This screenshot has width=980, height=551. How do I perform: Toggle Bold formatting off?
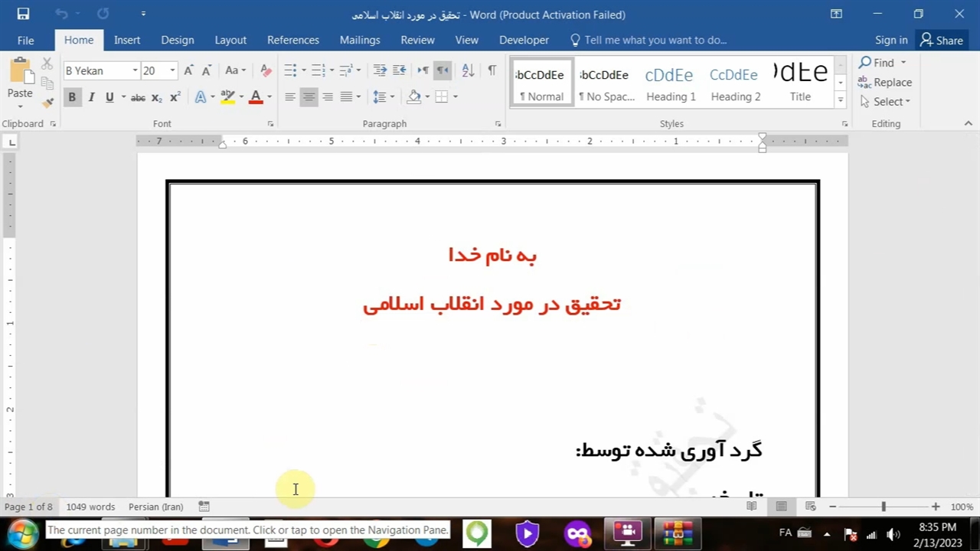(72, 97)
